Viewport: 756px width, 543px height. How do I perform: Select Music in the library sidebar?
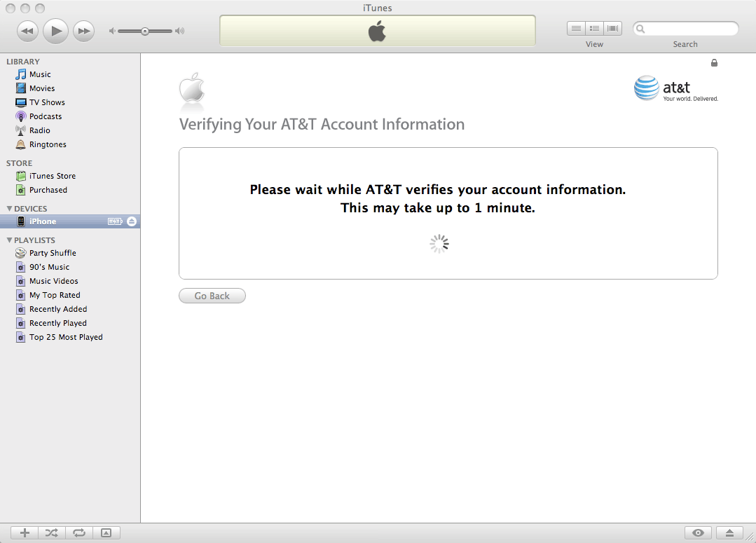[x=40, y=74]
